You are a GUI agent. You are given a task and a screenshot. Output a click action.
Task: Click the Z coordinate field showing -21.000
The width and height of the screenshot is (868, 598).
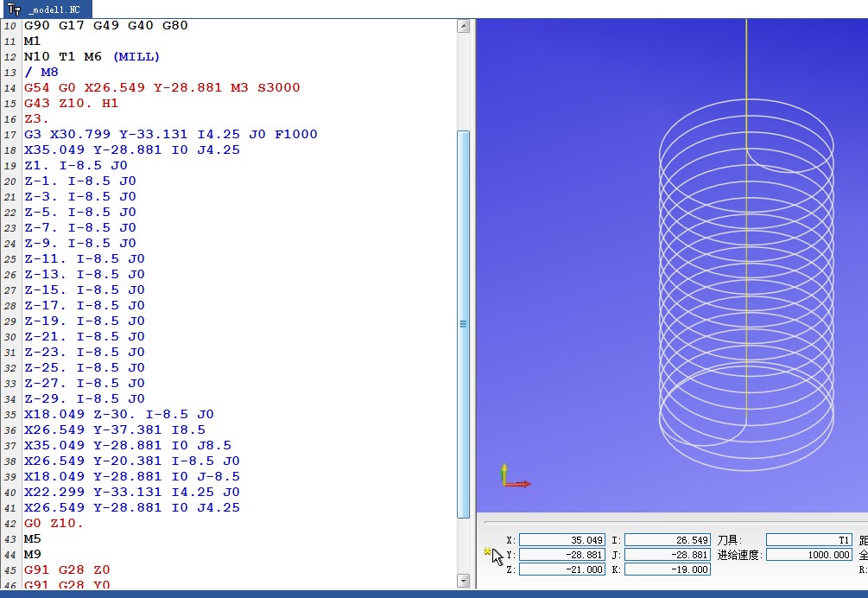point(562,569)
